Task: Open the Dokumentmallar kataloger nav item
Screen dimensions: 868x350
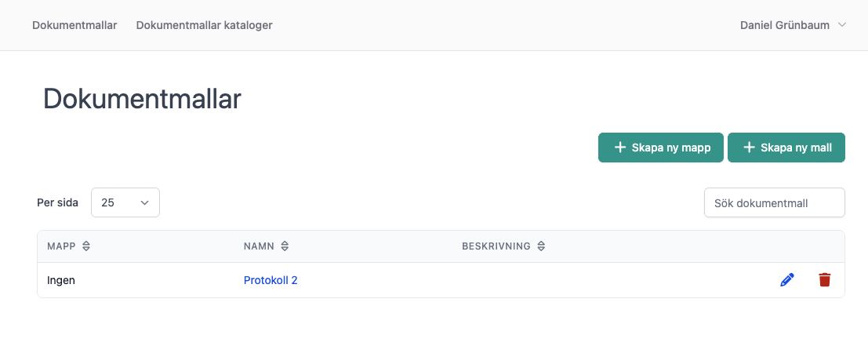Action: pyautogui.click(x=205, y=25)
